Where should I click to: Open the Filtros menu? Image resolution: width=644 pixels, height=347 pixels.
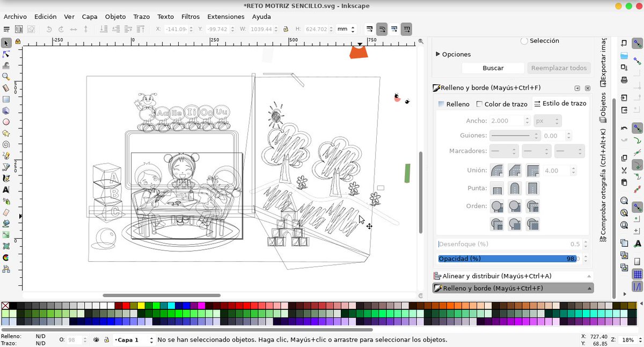tap(191, 17)
